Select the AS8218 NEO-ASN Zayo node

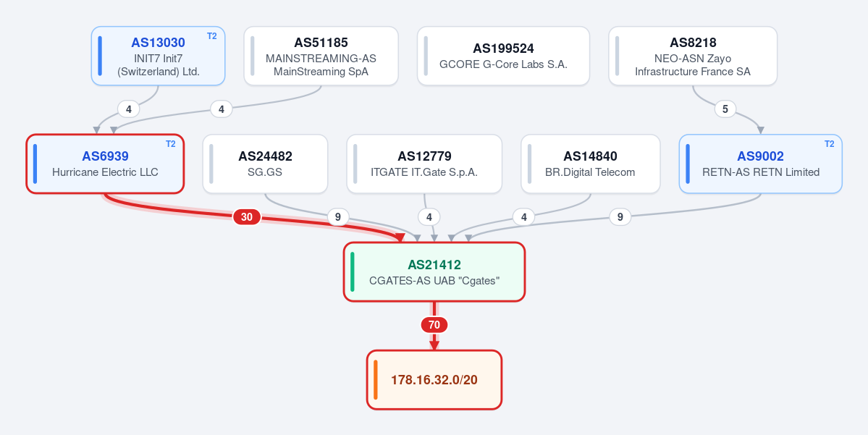(x=693, y=56)
